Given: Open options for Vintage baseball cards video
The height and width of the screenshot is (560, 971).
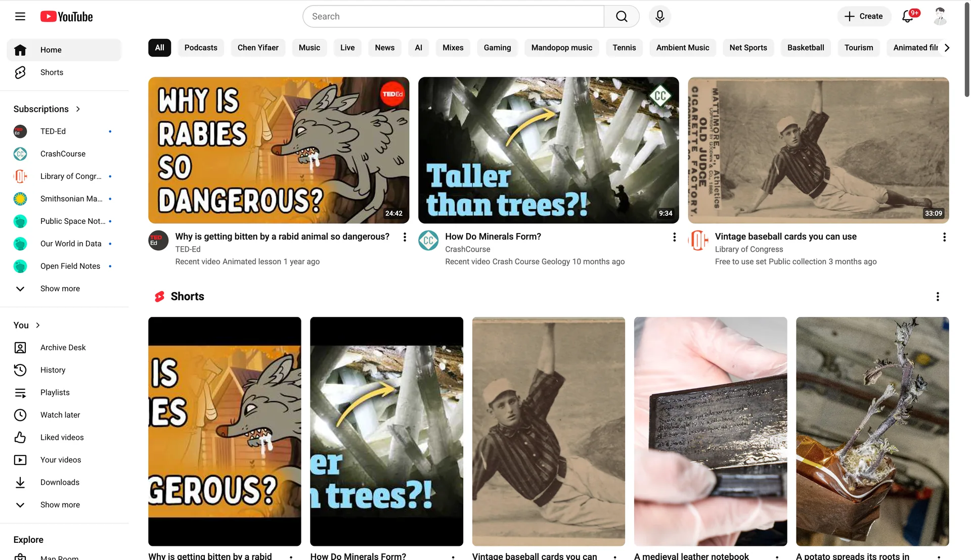Looking at the screenshot, I should 944,237.
